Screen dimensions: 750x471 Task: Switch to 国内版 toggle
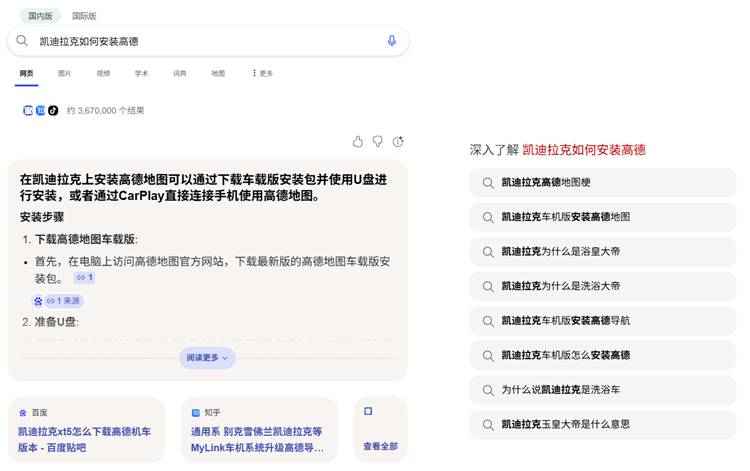pyautogui.click(x=40, y=16)
